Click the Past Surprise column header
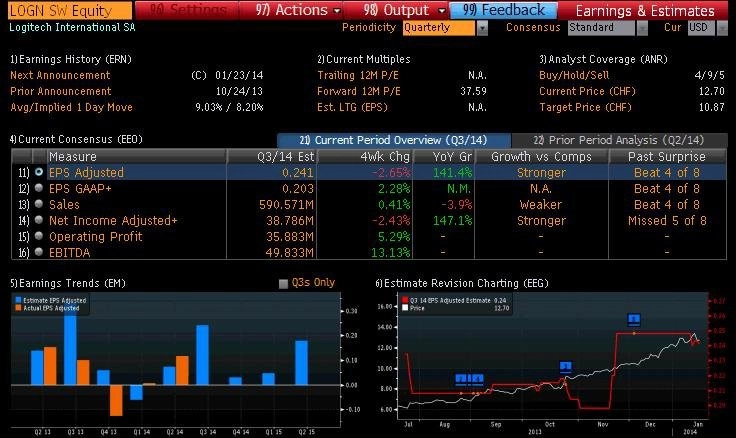 click(x=667, y=156)
